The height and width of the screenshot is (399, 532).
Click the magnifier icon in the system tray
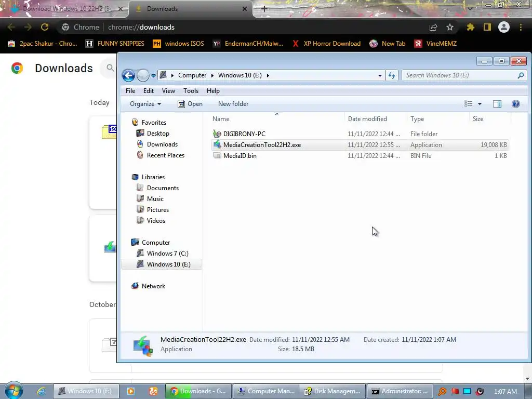click(x=442, y=392)
